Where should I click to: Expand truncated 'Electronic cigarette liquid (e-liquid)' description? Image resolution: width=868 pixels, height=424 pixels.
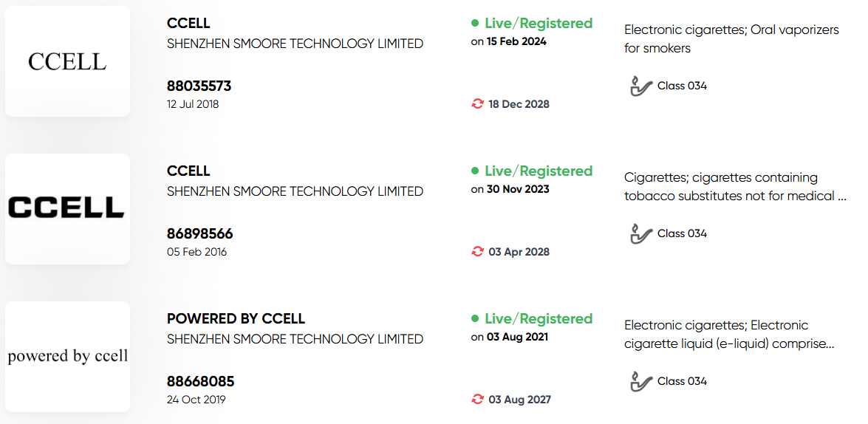[x=729, y=335]
